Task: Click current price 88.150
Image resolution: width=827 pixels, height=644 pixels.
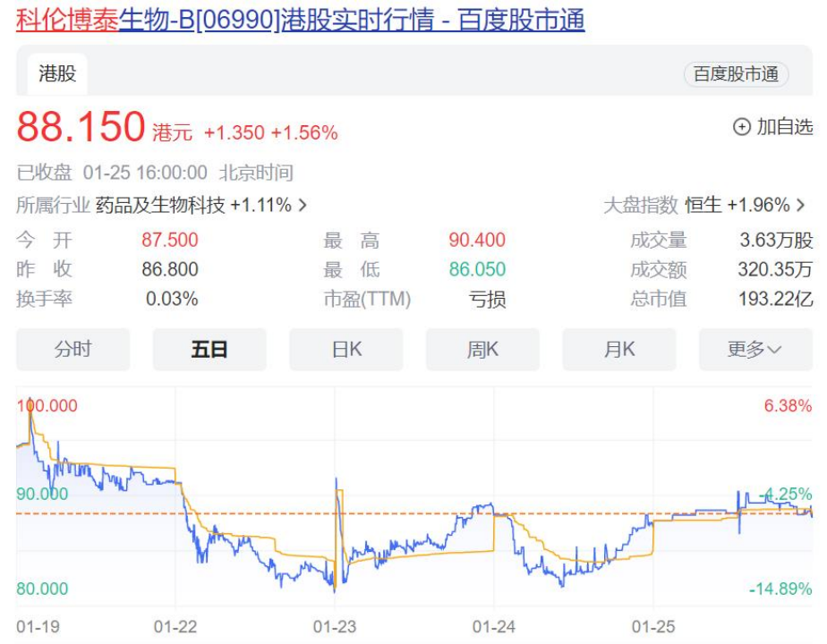Action: (81, 126)
